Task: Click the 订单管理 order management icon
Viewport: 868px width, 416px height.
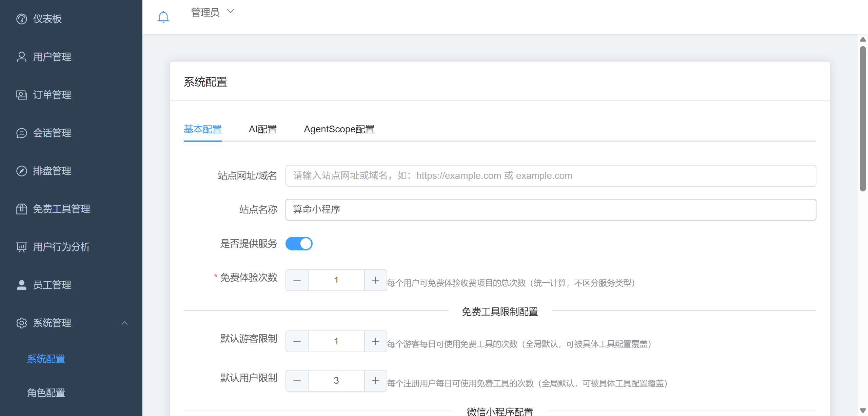Action: (21, 95)
